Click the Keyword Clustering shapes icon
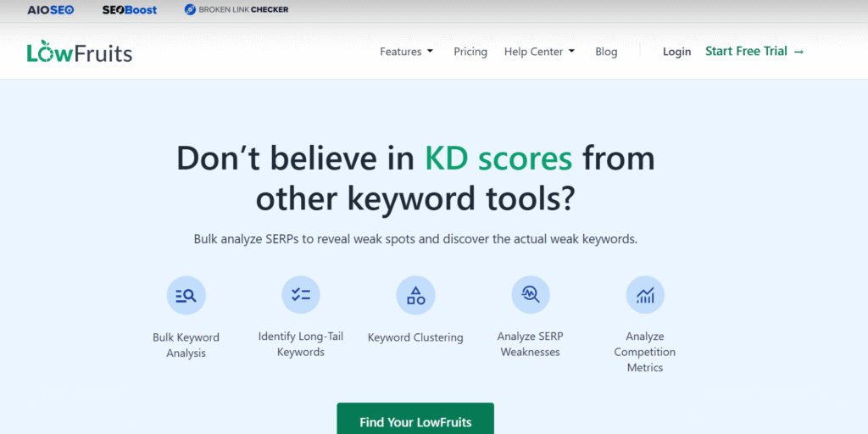 click(x=415, y=296)
